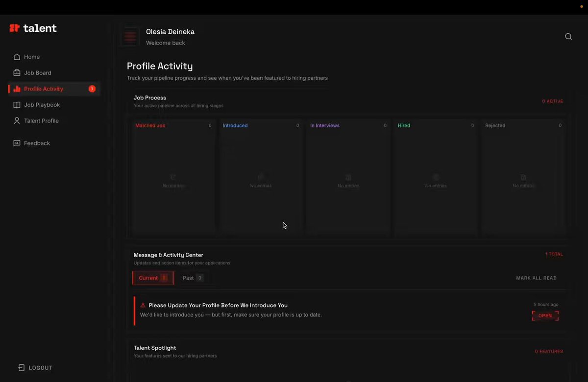Click MARK ALL READ
This screenshot has height=382, width=588.
pyautogui.click(x=536, y=278)
